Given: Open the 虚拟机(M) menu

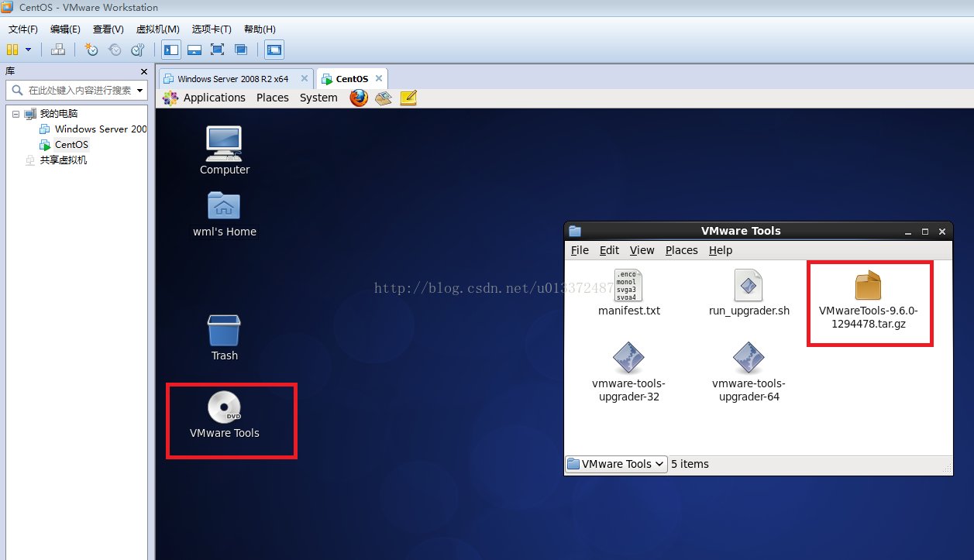Looking at the screenshot, I should click(x=158, y=29).
